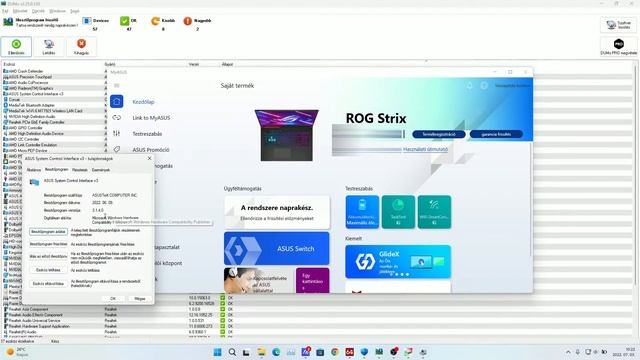Click the orange Kisebb minor updates icon
The height and width of the screenshot is (360, 640).
[x=156, y=21]
